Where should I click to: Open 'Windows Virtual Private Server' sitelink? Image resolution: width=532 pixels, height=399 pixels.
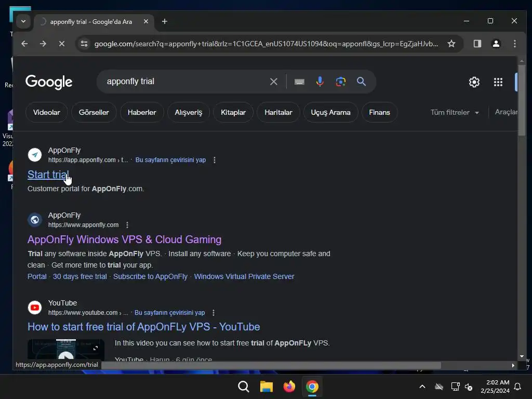(244, 276)
